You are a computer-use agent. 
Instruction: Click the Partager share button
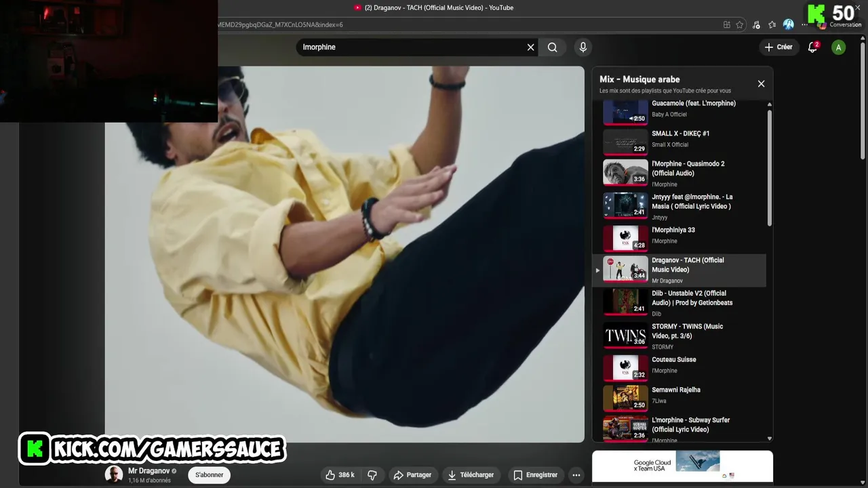tap(412, 475)
